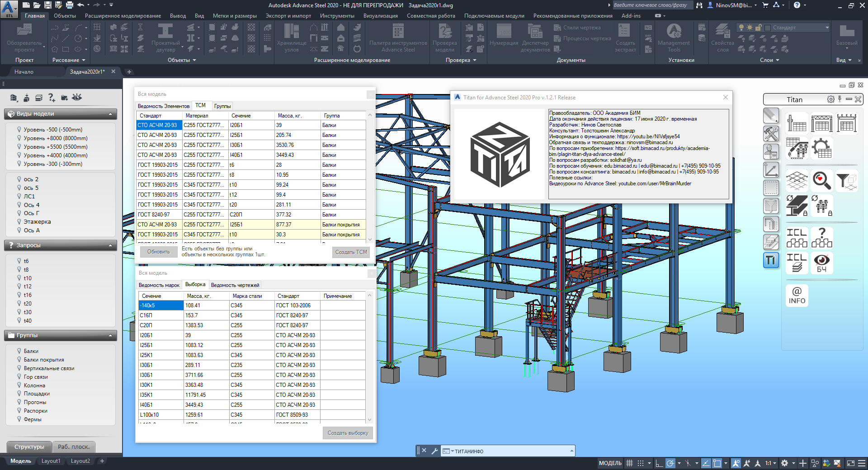The height and width of the screenshot is (470, 868).
Task: Open the material list table tool in Titan palette
Action: pos(797,123)
